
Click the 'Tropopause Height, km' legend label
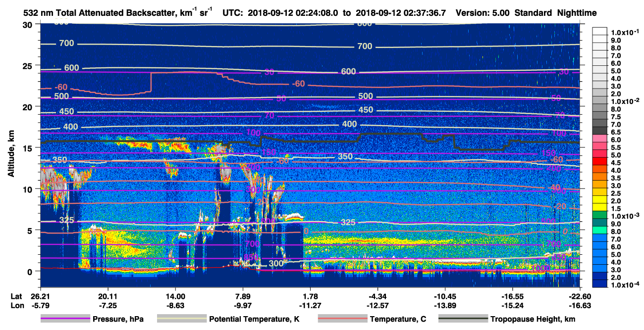[533, 319]
